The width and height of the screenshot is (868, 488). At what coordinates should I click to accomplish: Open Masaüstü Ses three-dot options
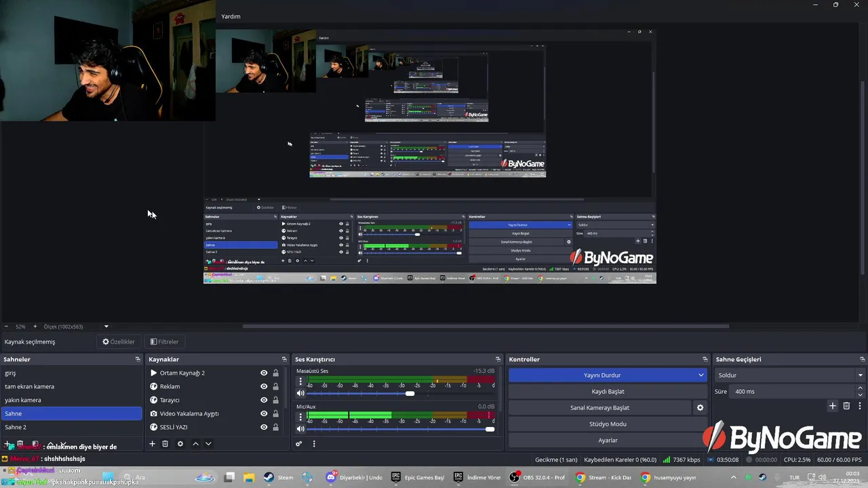pos(300,382)
